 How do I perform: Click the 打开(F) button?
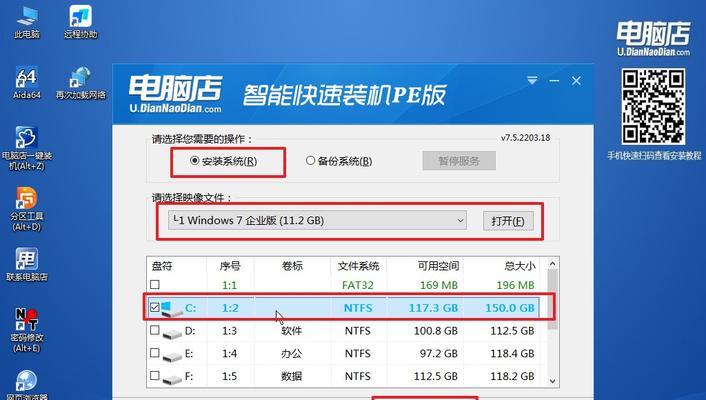point(508,221)
